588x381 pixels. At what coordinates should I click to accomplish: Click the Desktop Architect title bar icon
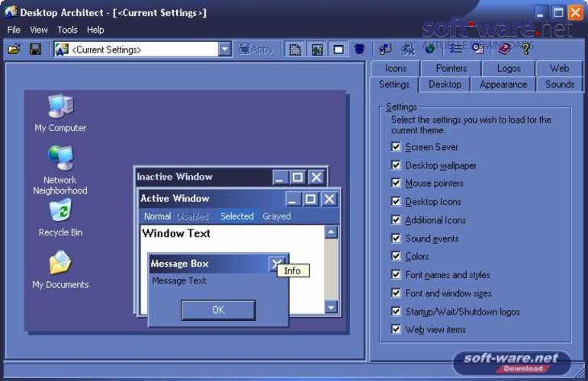[x=11, y=12]
